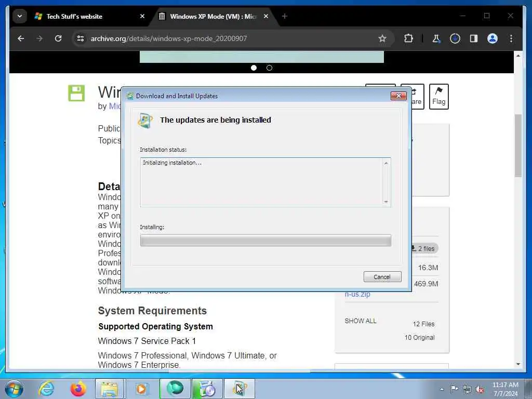532x399 pixels.
Task: Click the page scrollbar up arrow
Action: 518,56
